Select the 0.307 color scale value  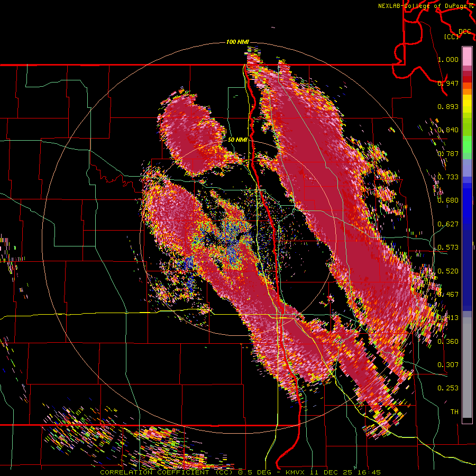click(448, 365)
